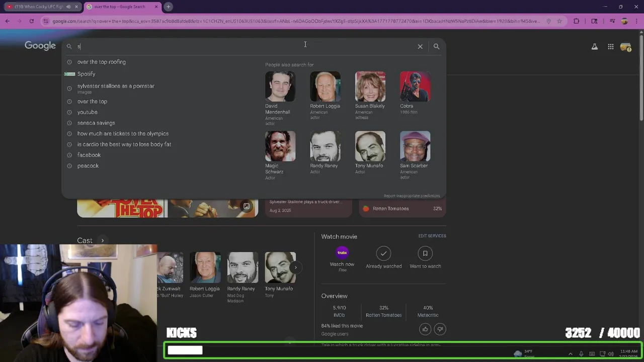The image size is (644, 362).
Task: Open the Cobra 1986 film thumbnail
Action: tap(415, 86)
